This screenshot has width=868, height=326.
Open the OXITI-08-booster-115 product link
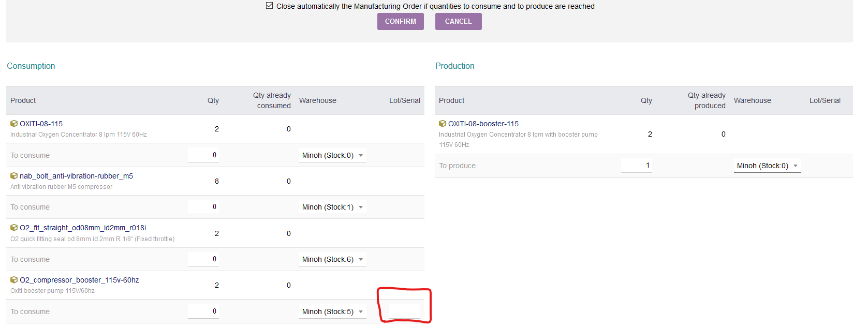pyautogui.click(x=483, y=124)
